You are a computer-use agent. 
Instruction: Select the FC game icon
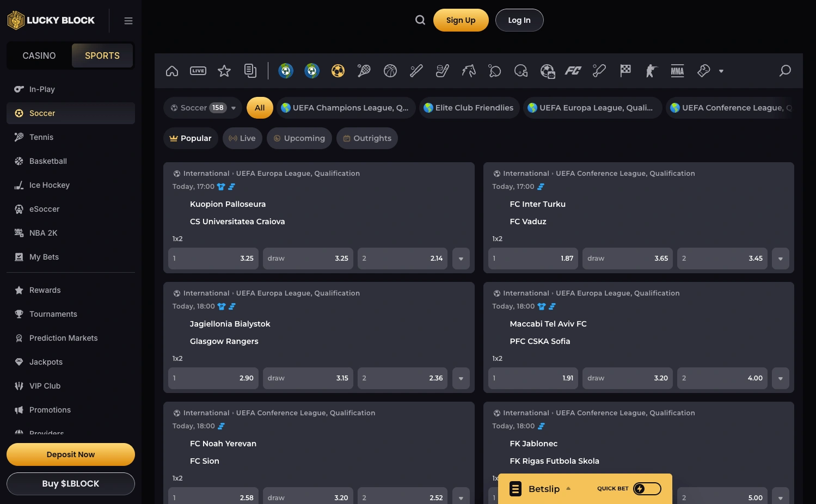[573, 71]
